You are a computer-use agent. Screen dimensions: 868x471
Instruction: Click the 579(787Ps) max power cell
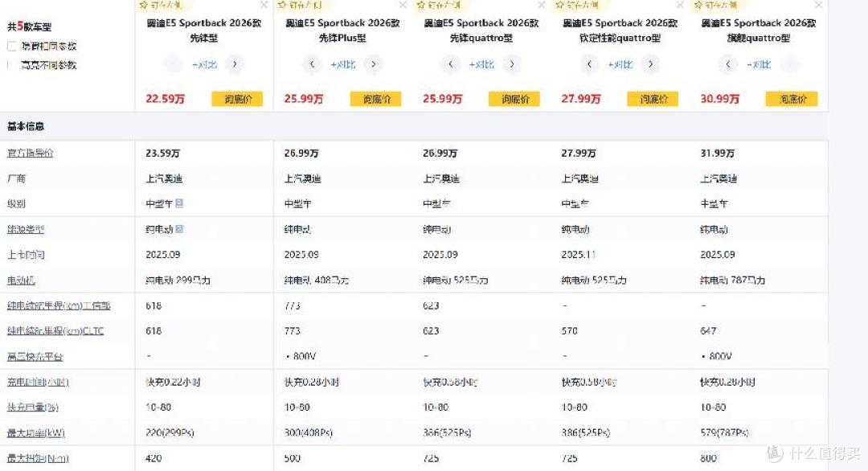pos(724,432)
